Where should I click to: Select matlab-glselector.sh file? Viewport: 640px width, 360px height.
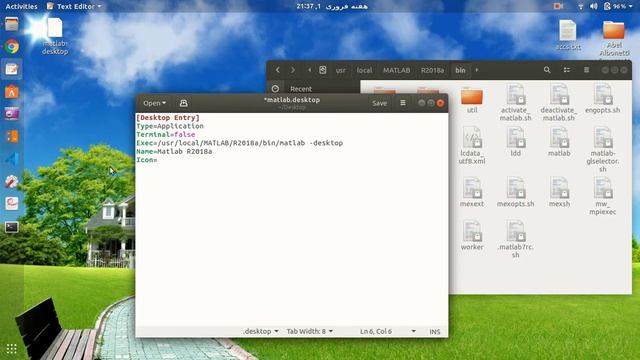(x=602, y=149)
